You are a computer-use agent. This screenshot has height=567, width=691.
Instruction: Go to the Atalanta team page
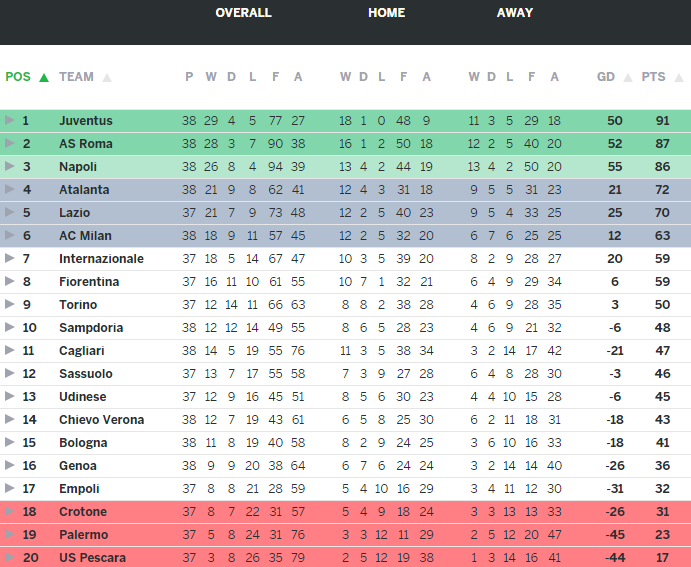(x=84, y=190)
